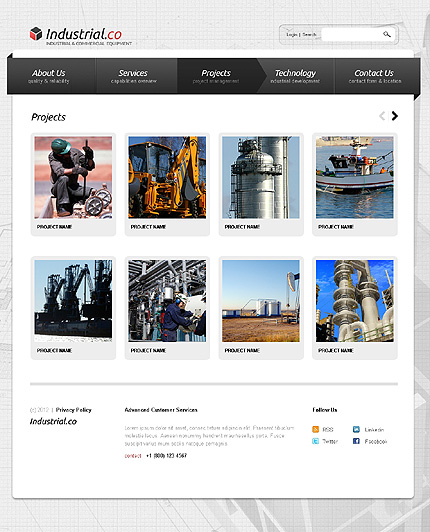Open the fishing boat project thumbnail
Viewport: 430px width, 532px height.
355,177
